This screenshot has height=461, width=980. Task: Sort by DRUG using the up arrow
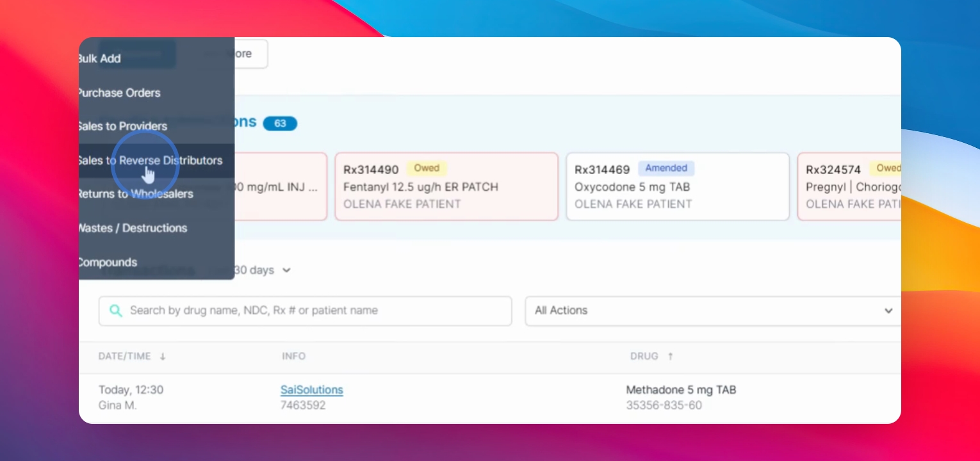pos(671,357)
